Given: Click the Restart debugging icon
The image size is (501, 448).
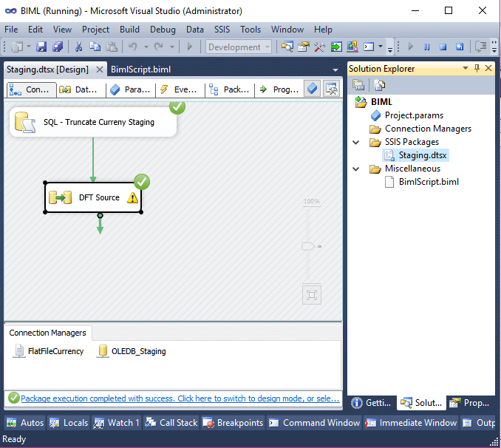Looking at the screenshot, I should coord(460,47).
